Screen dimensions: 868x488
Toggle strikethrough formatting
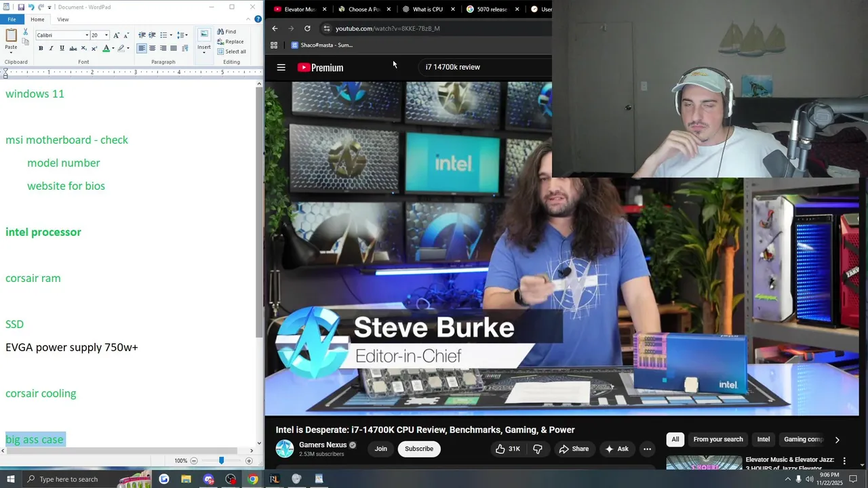coord(73,48)
